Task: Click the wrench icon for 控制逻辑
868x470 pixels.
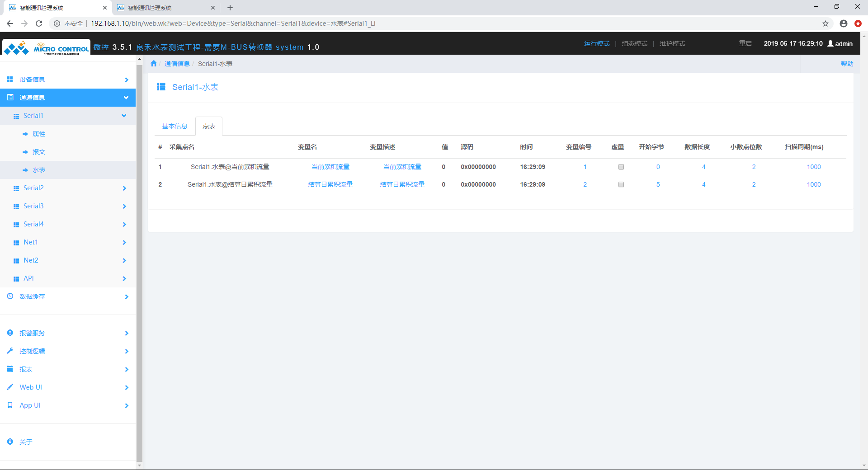Action: (10, 351)
